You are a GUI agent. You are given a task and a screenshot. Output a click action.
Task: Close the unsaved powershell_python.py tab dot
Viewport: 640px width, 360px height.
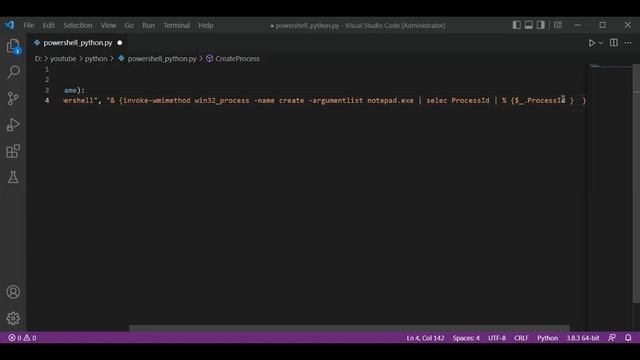point(120,43)
